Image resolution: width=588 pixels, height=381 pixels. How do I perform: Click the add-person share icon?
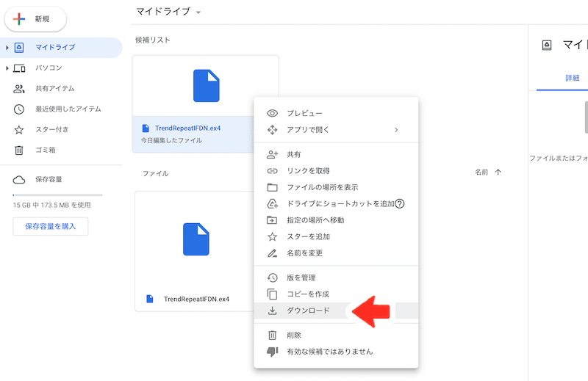point(272,154)
